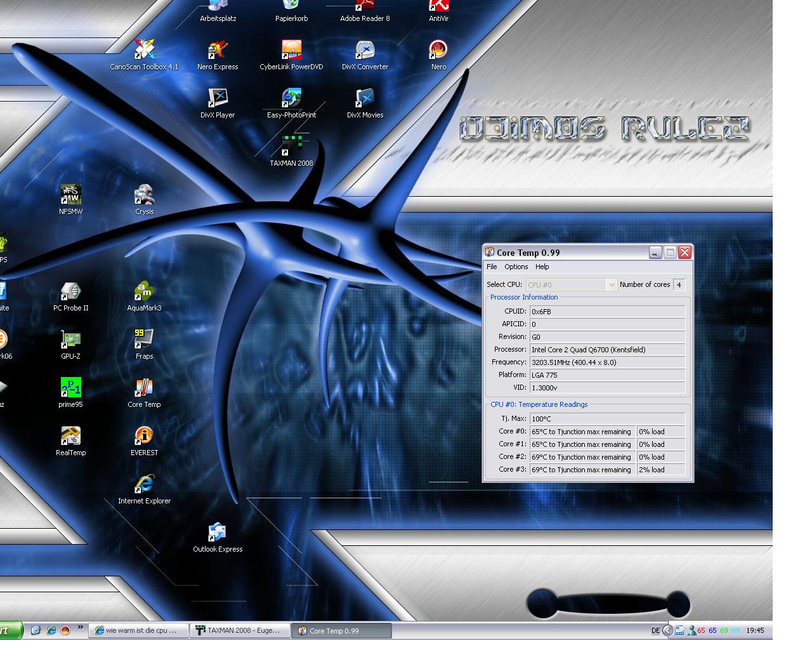Launch AquaMark3 benchmark icon
Screen dimensions: 812x650
[144, 296]
